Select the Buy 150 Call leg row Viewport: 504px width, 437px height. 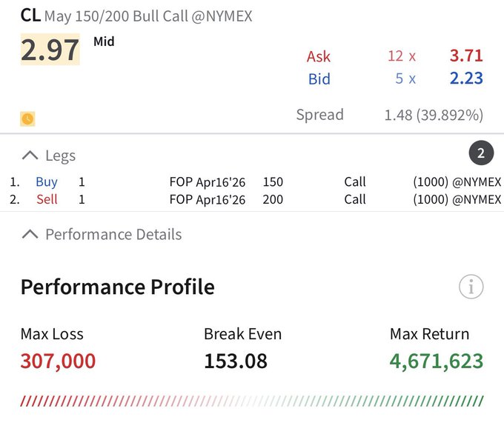click(252, 182)
